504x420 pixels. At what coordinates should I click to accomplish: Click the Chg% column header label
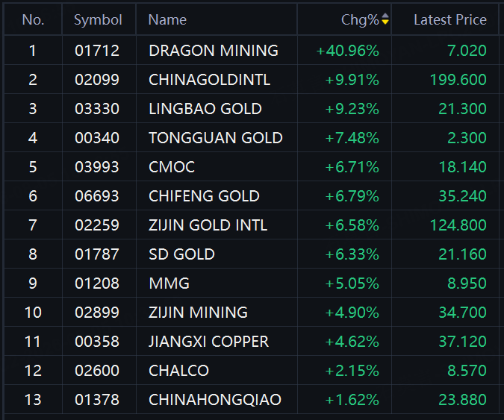click(360, 20)
